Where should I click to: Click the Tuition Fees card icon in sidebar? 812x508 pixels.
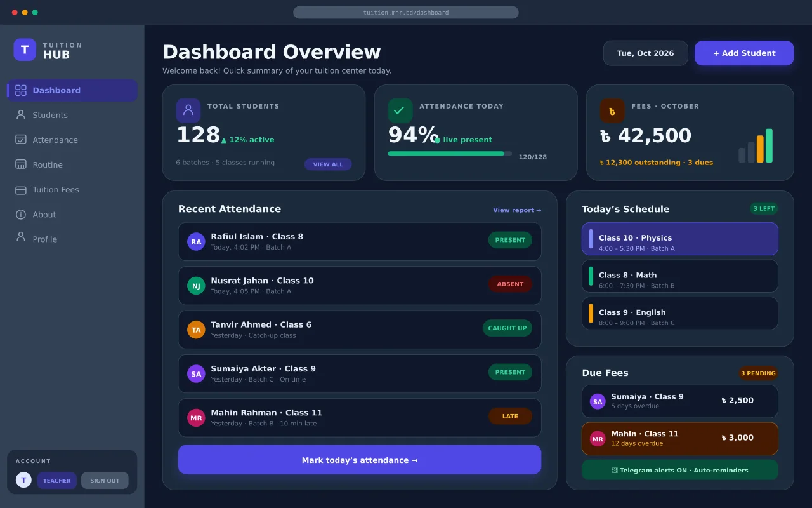(21, 190)
